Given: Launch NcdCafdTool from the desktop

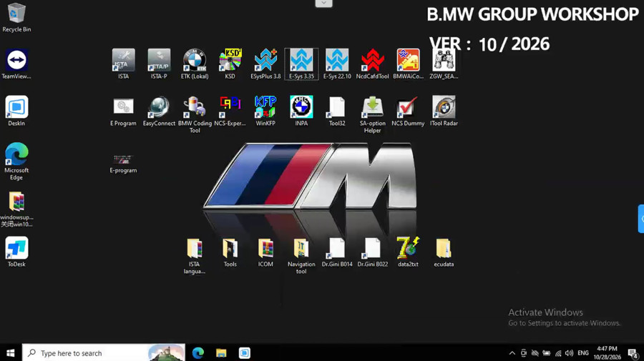Looking at the screenshot, I should coord(373,64).
